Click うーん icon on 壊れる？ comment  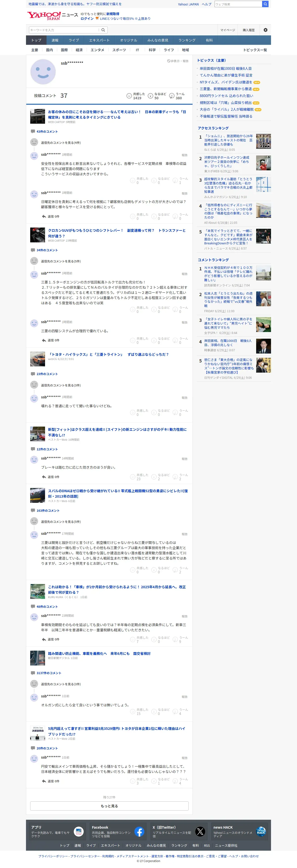pos(175,412)
